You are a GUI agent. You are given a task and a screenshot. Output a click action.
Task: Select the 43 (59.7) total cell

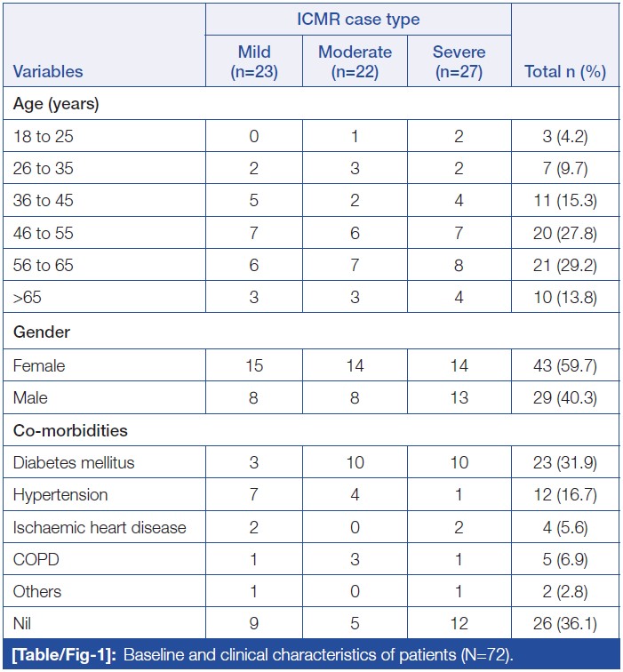coord(565,364)
